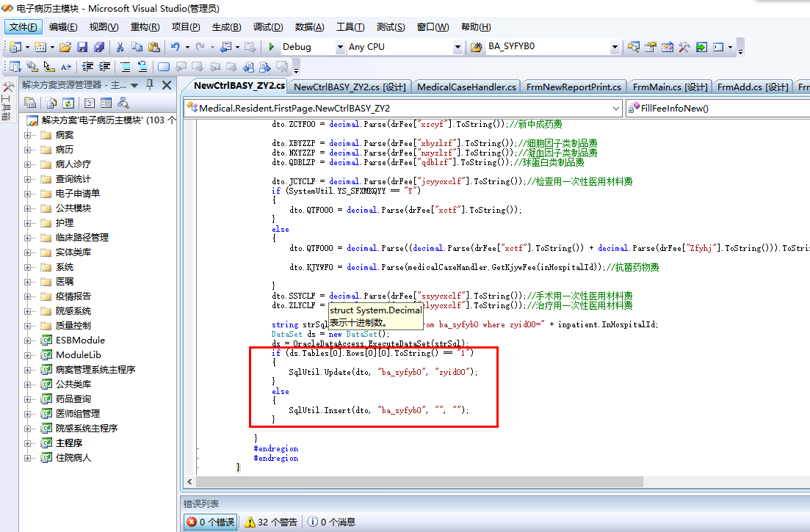Start debugging with the green play icon
Image resolution: width=810 pixels, height=532 pixels.
point(272,47)
